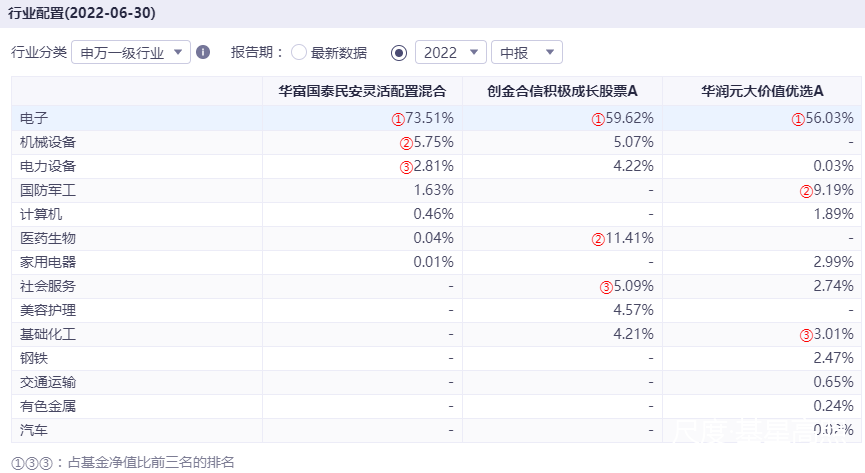Select the 最新数据 radio button
Viewport: 865px width, 473px height.
[299, 52]
